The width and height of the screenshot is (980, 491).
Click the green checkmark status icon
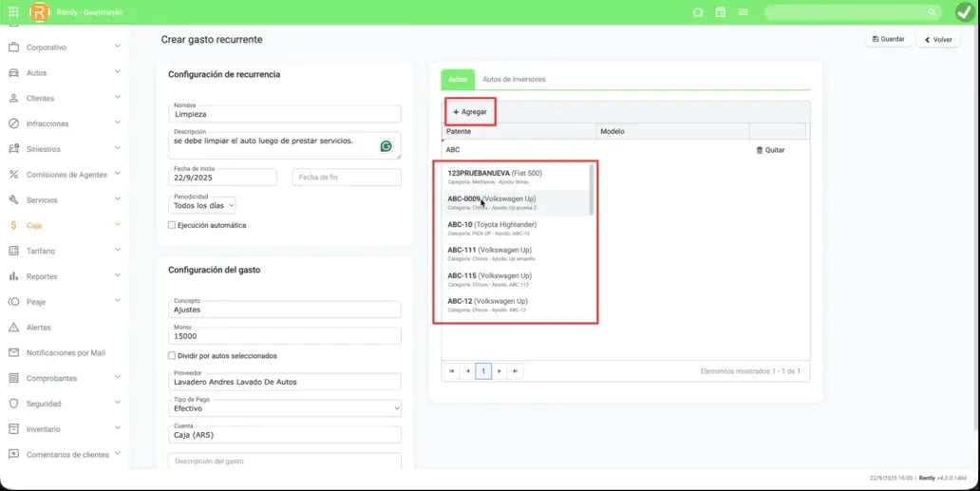964,12
